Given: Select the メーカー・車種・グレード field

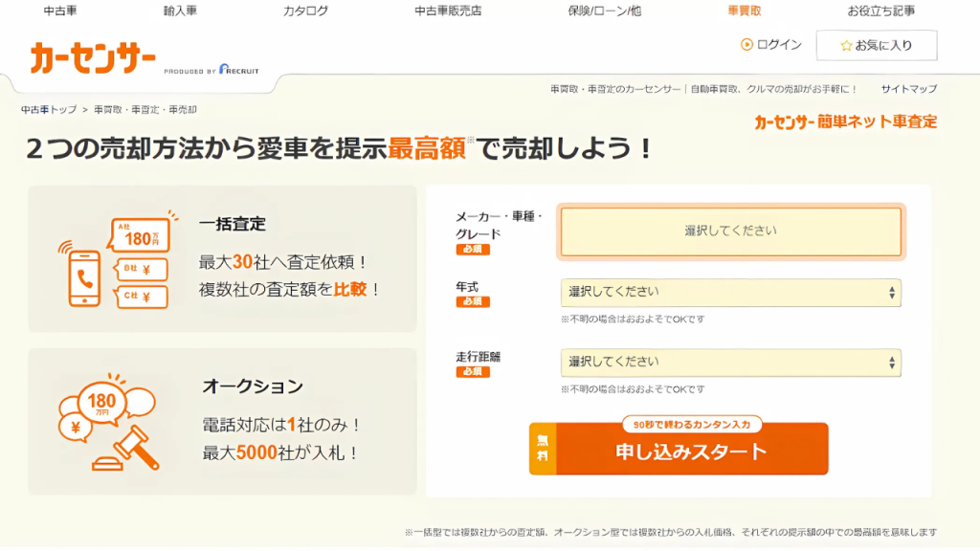Looking at the screenshot, I should (730, 231).
